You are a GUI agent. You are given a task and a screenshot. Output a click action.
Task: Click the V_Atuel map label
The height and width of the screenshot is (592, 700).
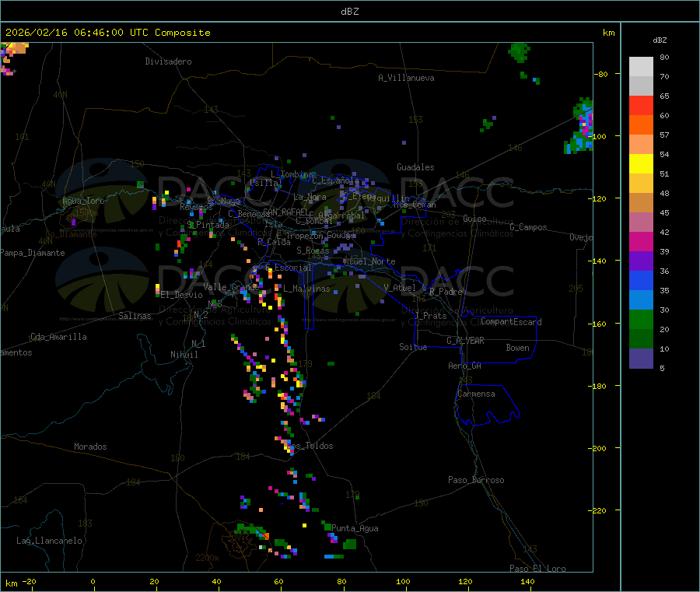click(x=400, y=288)
